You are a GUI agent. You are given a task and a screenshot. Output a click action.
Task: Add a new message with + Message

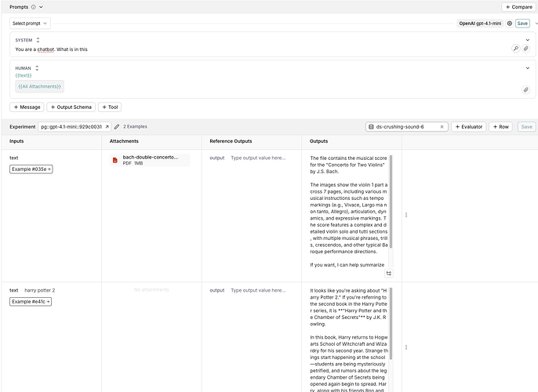[27, 107]
